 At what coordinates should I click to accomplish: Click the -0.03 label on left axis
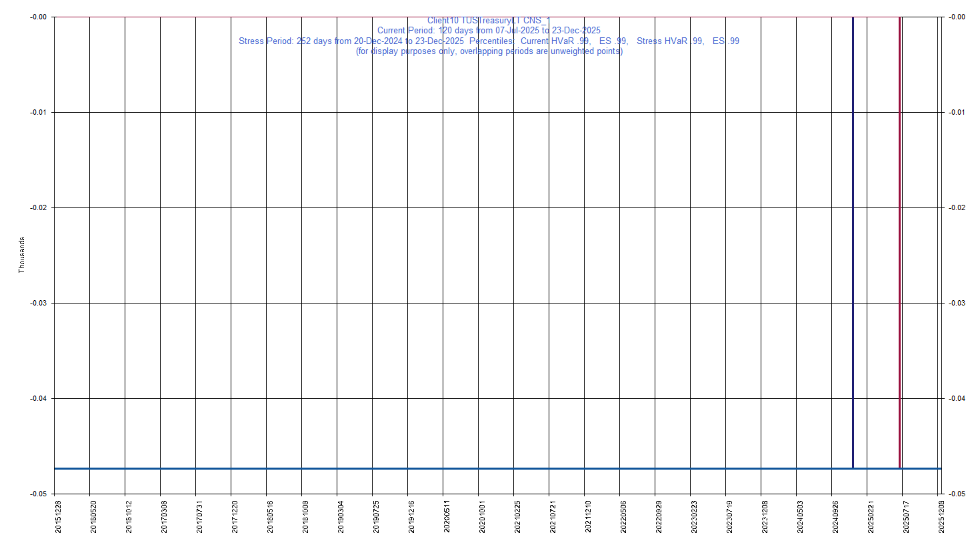38,304
